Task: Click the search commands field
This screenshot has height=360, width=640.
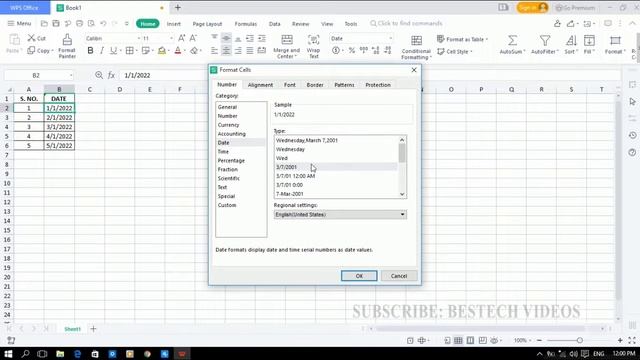Action: (406, 24)
